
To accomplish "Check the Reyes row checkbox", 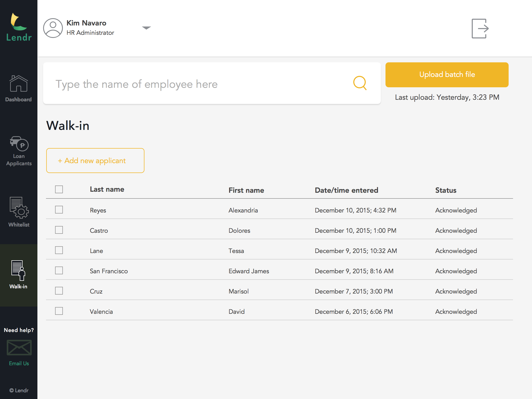I will (59, 210).
